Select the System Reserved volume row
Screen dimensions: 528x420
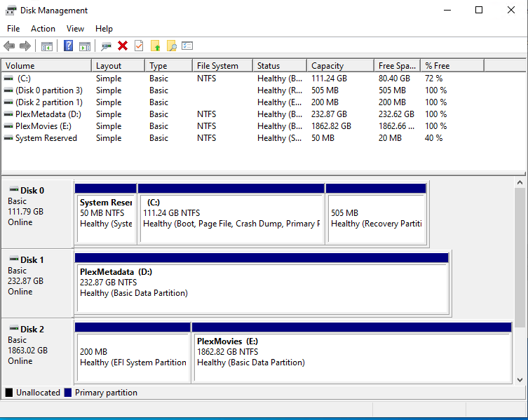46,138
